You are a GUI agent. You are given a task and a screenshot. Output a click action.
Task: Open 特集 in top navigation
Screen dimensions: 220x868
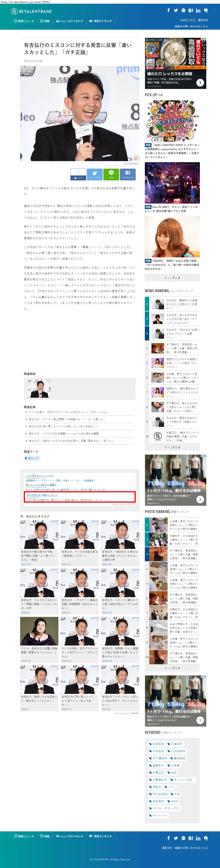(45, 21)
